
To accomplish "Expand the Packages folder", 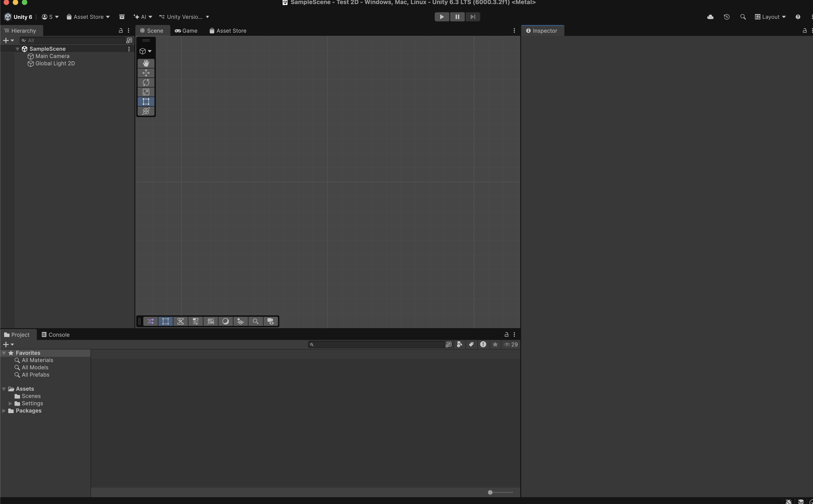I will pos(4,411).
